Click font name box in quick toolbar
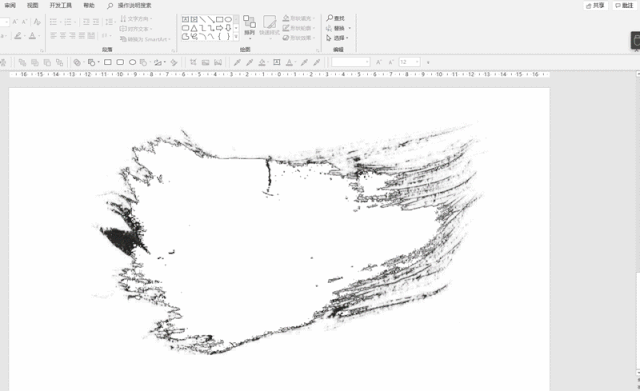The image size is (640, 391). (351, 62)
